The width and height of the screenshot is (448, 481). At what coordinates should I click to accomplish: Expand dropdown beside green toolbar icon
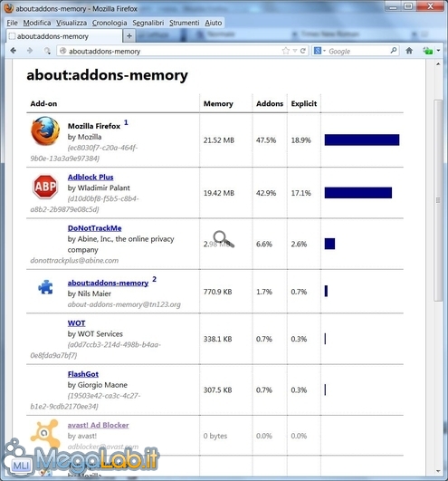click(x=438, y=51)
